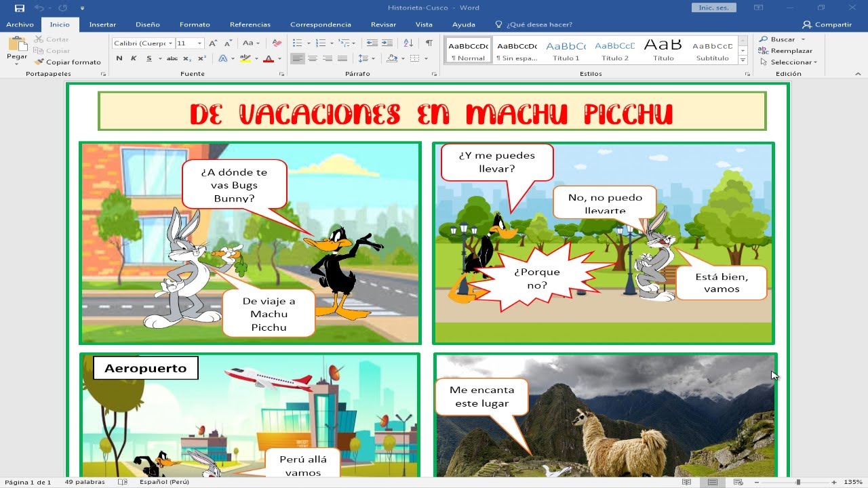
Task: Click the Reemplazar button
Action: (x=785, y=51)
